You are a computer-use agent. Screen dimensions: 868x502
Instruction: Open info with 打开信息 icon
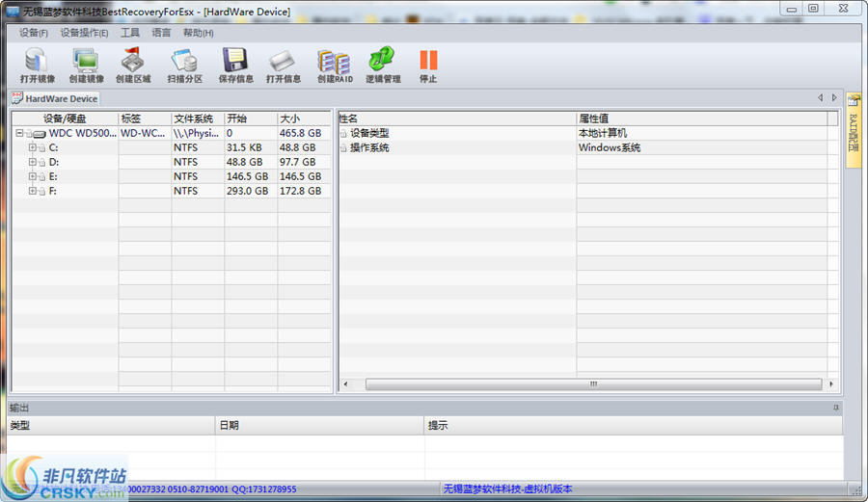click(x=283, y=66)
